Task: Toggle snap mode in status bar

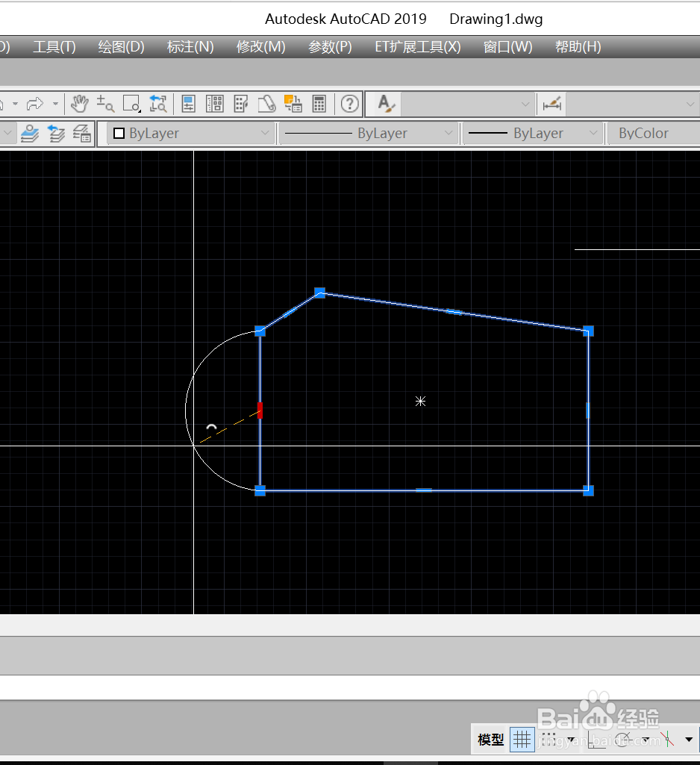Action: 549,740
